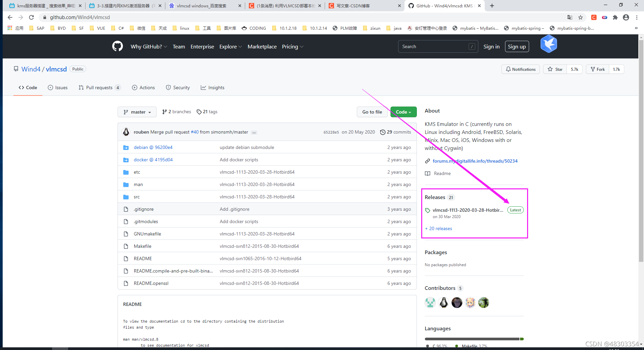Click the Sign in link
The image size is (644, 350).
tap(491, 47)
